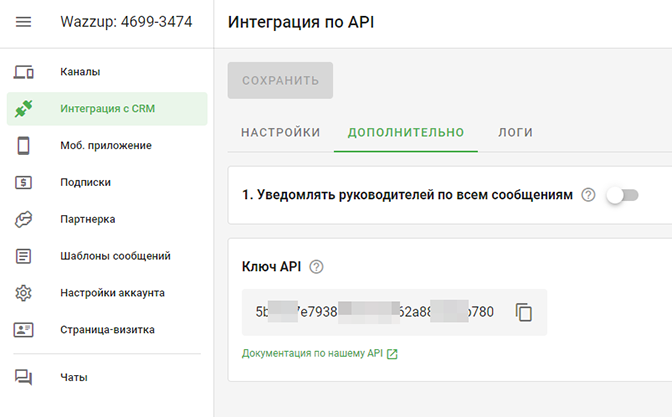Click the mobile app phone icon
672x417 pixels.
pos(24,146)
